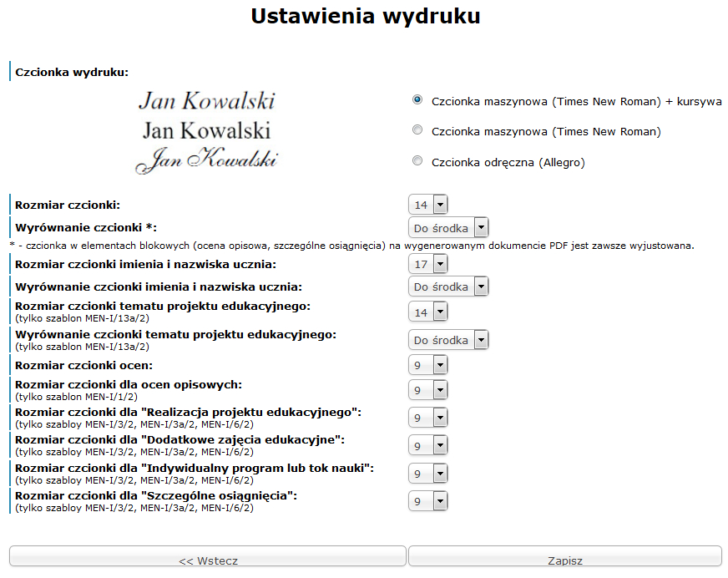Select plain Times New Roman font radio
The width and height of the screenshot is (728, 578).
click(417, 130)
